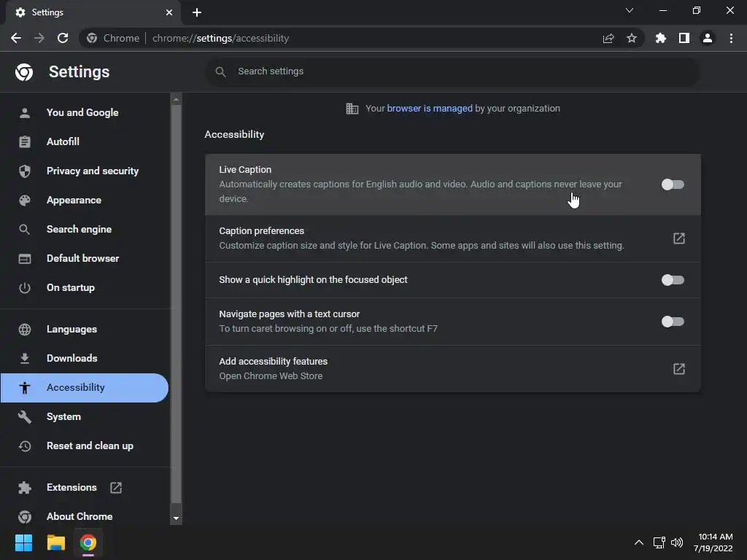Open network icon in system tray
The image size is (747, 560).
(x=659, y=542)
